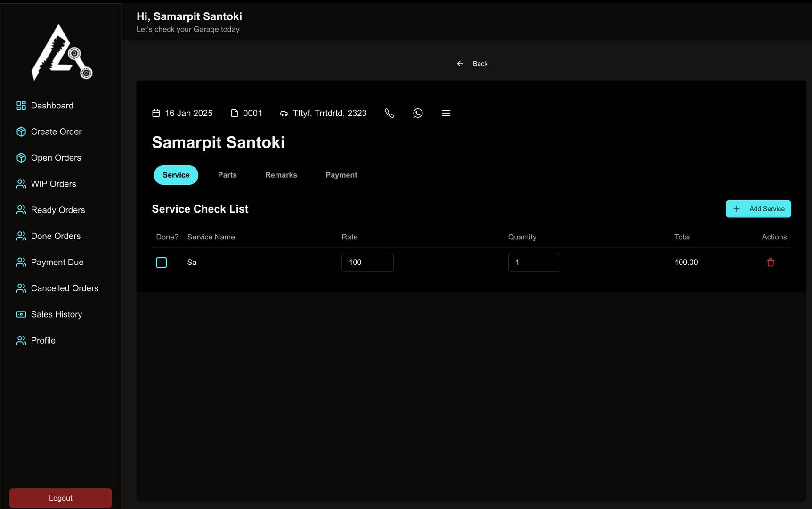The image size is (812, 509).
Task: Focus the Rate input field
Action: (367, 263)
